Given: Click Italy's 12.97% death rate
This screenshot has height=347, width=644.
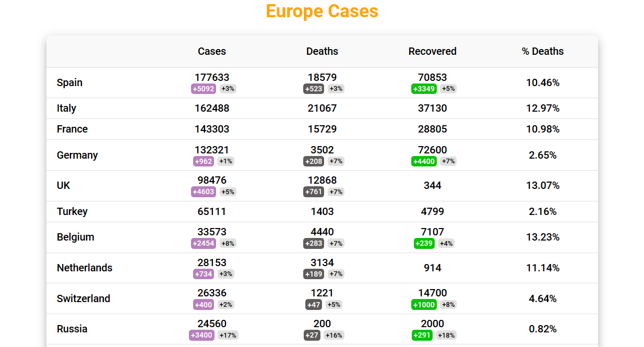Looking at the screenshot, I should pyautogui.click(x=543, y=108).
